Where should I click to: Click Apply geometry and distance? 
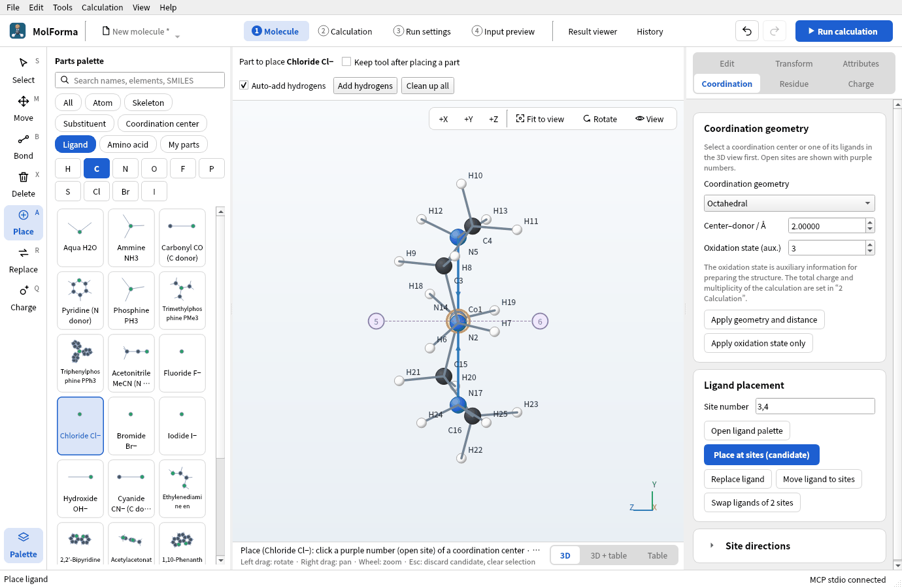tap(764, 319)
